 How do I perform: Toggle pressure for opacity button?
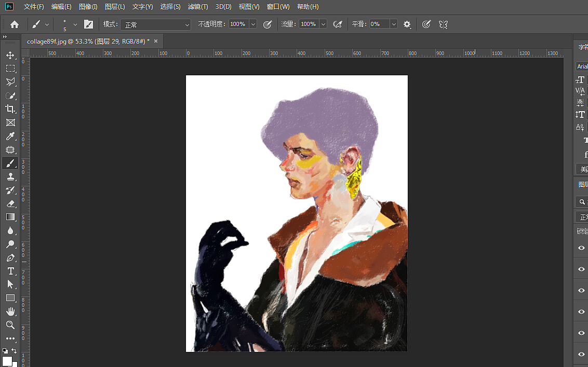pos(267,24)
